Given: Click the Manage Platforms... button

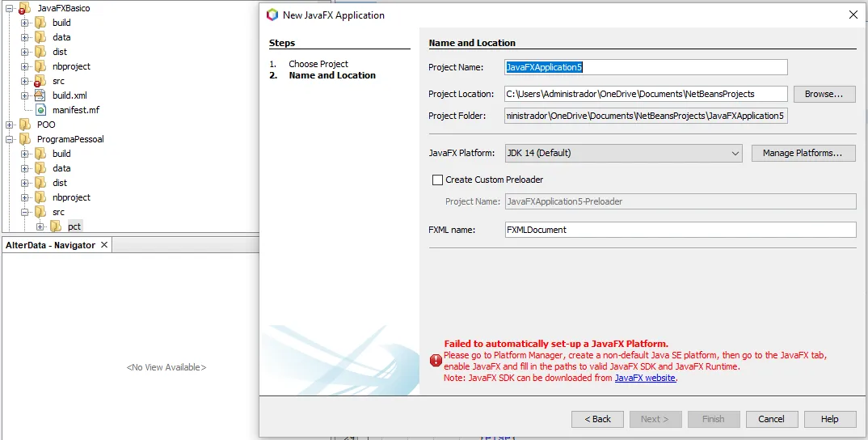Looking at the screenshot, I should coord(802,153).
